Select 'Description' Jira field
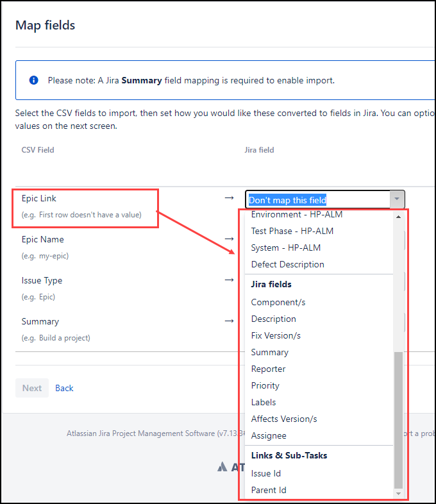 point(273,319)
